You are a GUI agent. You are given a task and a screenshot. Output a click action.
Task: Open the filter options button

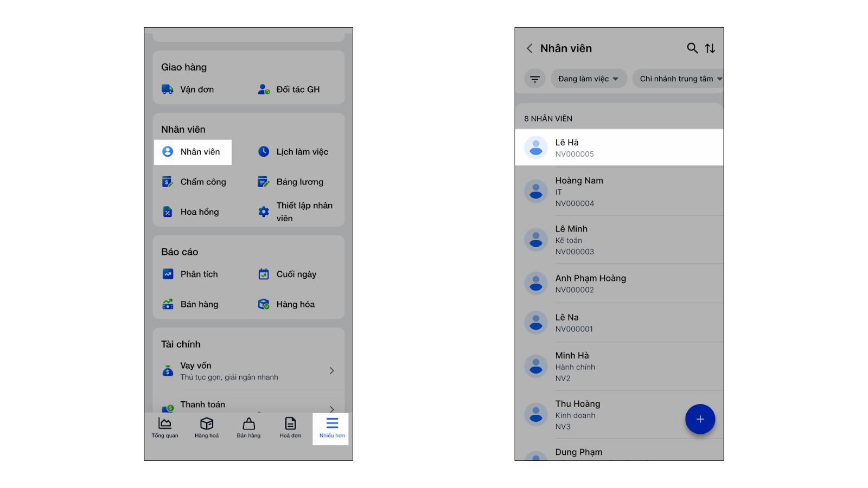click(x=535, y=79)
